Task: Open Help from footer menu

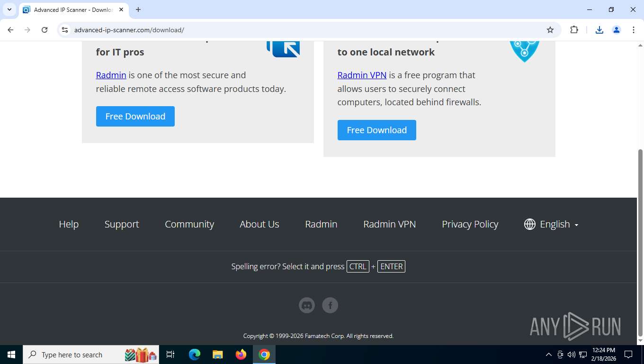Action: (69, 224)
